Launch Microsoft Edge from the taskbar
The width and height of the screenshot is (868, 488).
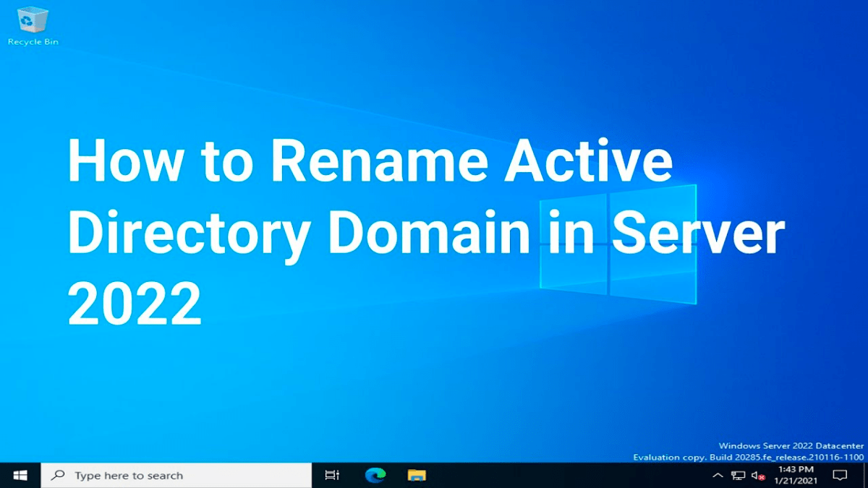(375, 475)
